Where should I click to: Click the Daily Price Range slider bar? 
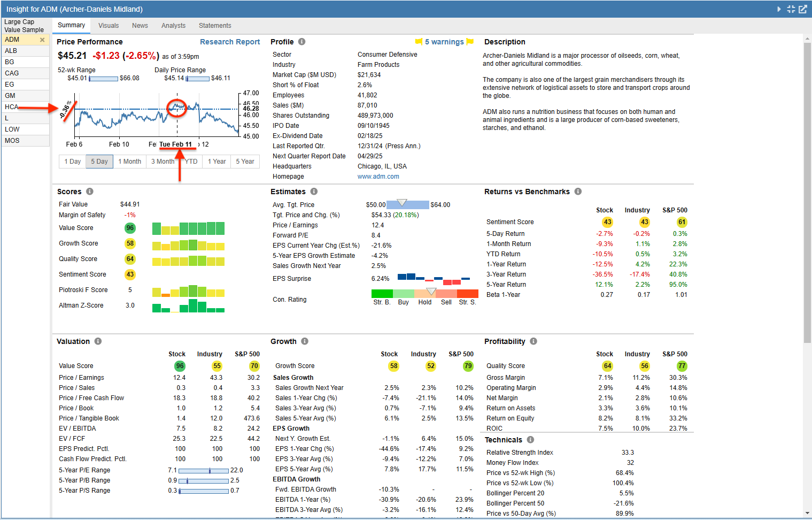[197, 79]
